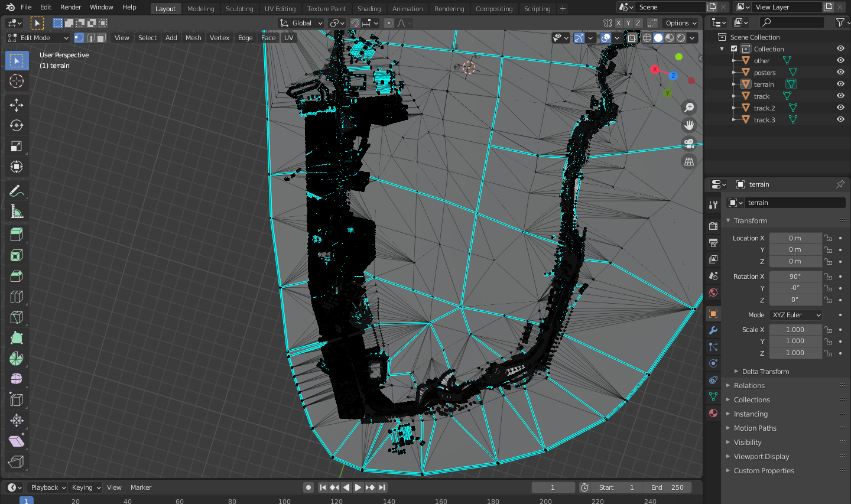Expand the Relations panel
The height and width of the screenshot is (504, 851).
pyautogui.click(x=749, y=386)
